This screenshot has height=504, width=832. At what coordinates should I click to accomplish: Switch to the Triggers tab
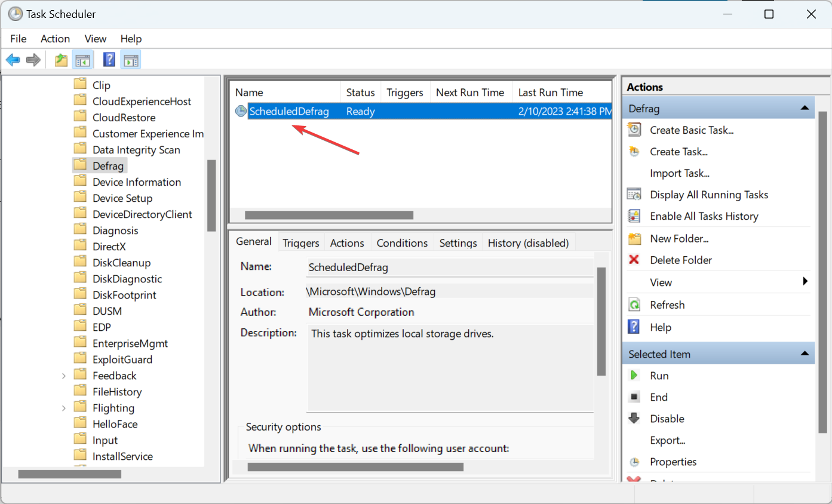click(300, 242)
